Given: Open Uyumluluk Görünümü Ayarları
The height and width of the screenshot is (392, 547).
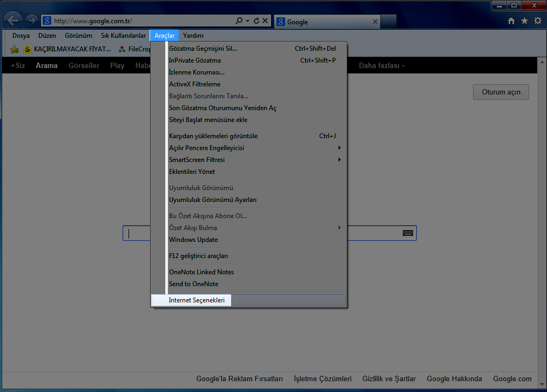Looking at the screenshot, I should 249,200.
